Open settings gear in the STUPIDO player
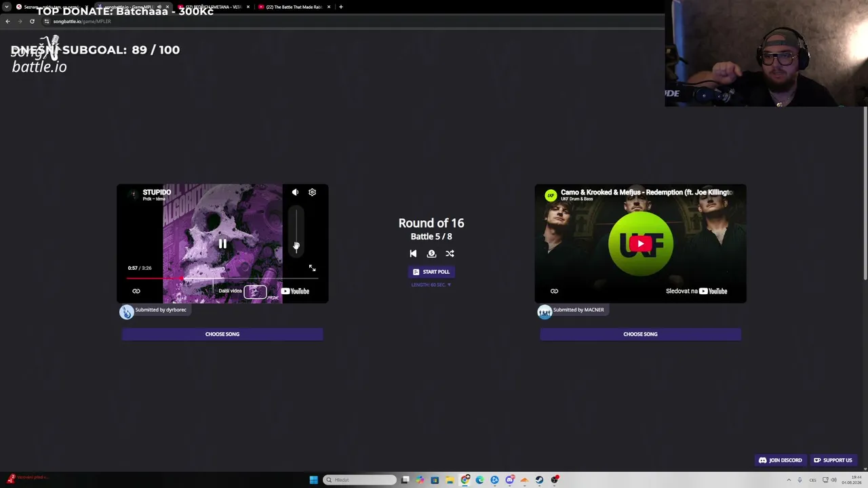The image size is (868, 488). click(312, 192)
